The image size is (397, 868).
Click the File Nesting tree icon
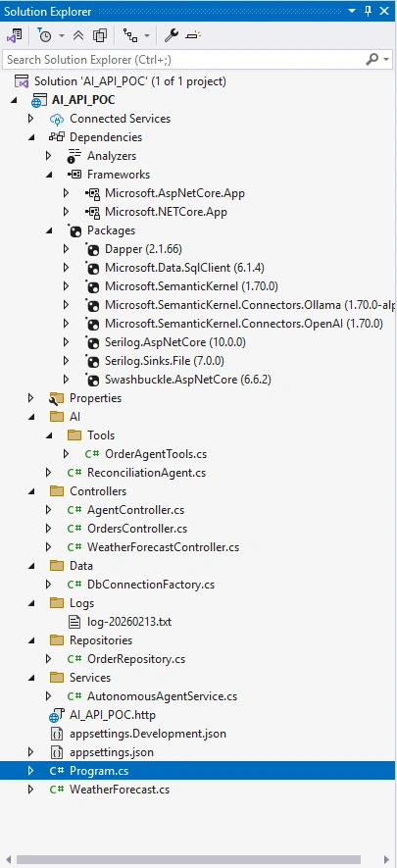click(130, 36)
